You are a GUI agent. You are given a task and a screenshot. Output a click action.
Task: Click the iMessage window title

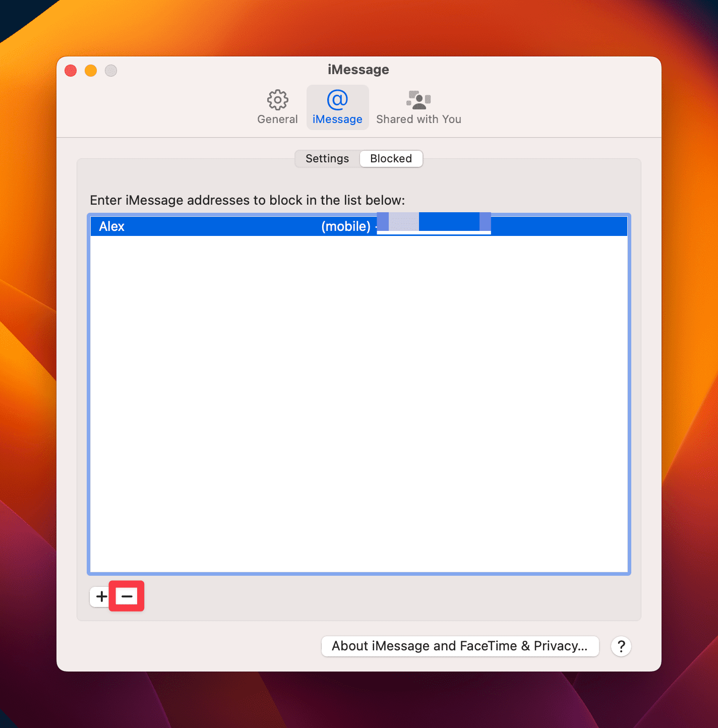coord(358,69)
